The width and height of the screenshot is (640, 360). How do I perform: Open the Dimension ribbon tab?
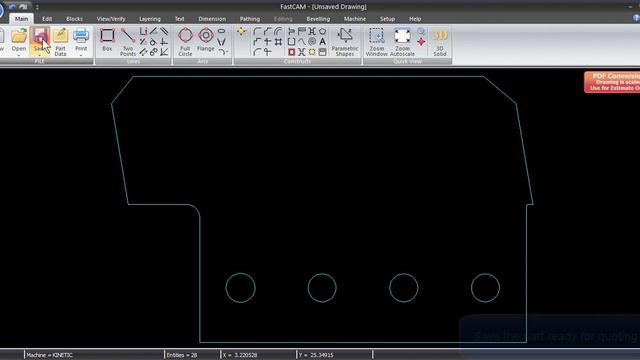(x=212, y=19)
